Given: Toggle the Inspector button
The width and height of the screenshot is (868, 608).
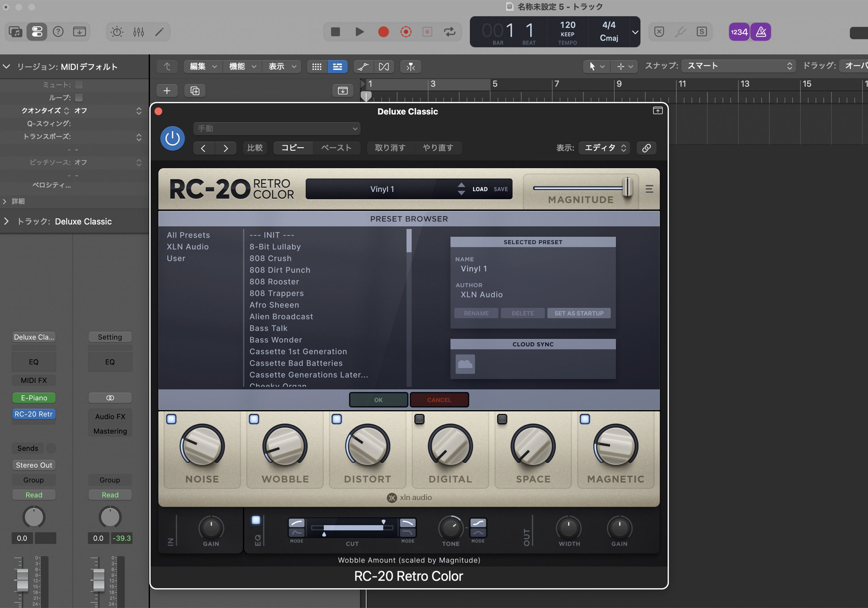Looking at the screenshot, I should 37,32.
